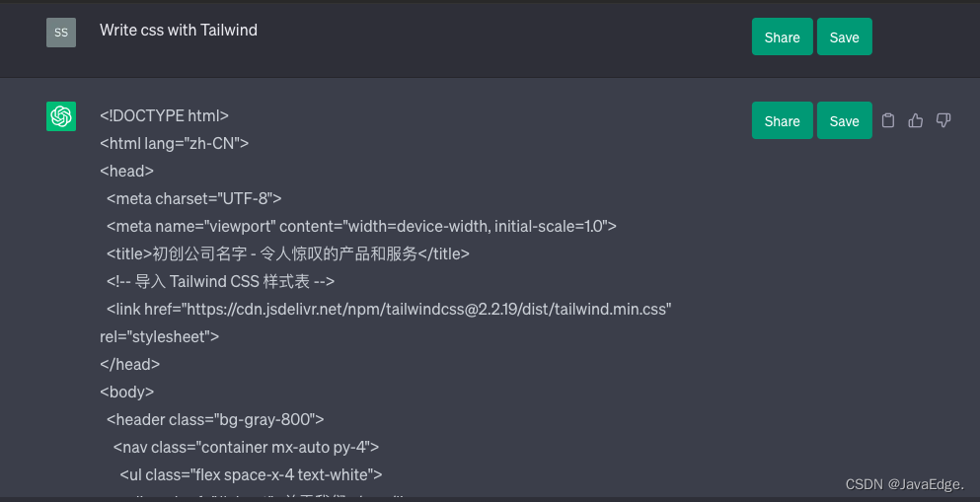Save the ChatGPT HTML response
980x502 pixels.
[845, 120]
